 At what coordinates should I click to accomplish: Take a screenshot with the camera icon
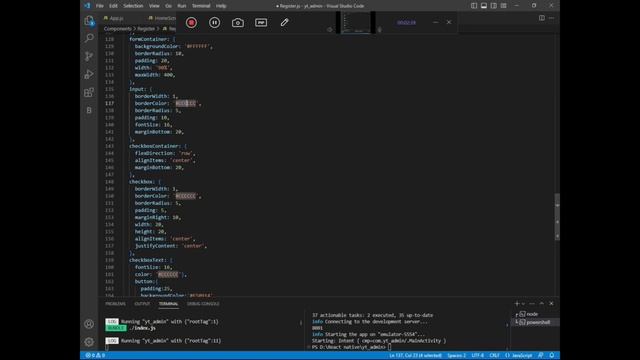pyautogui.click(x=238, y=22)
